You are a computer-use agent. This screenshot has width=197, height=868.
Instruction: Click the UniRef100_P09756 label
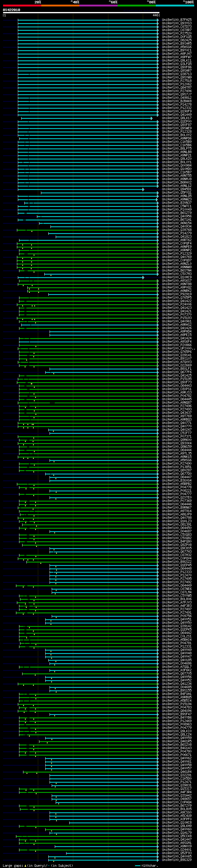(x=176, y=616)
